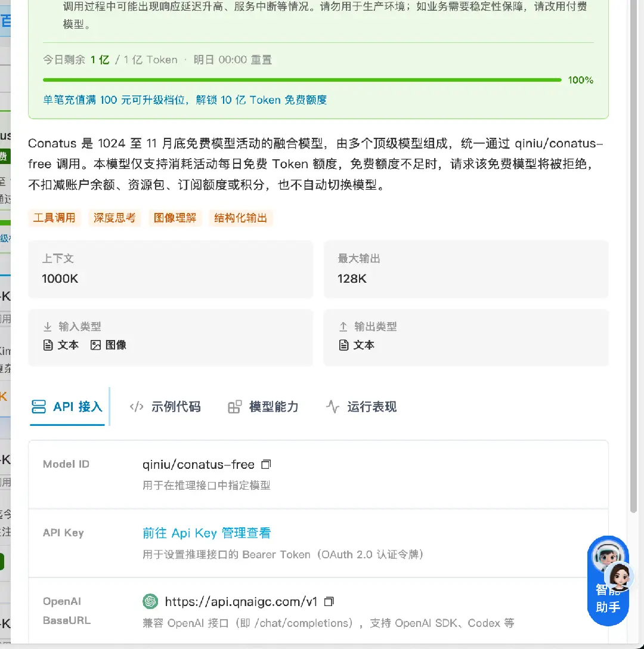Open the 示例代码 tab
The image size is (644, 649).
[165, 406]
